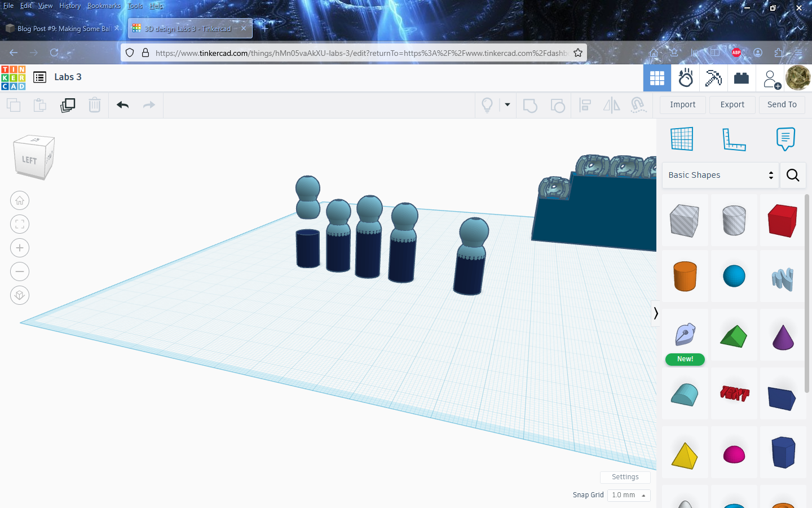Click the Import button

(683, 104)
